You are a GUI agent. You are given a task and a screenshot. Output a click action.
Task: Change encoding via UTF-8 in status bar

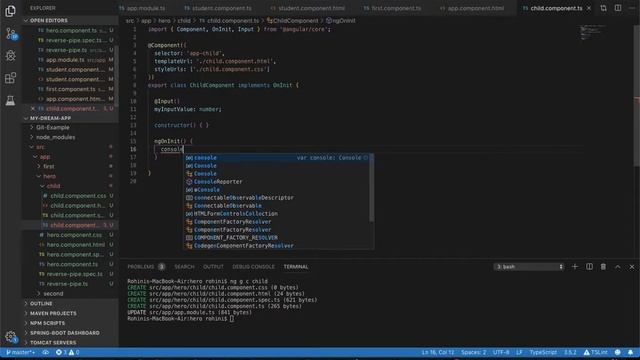[501, 352]
